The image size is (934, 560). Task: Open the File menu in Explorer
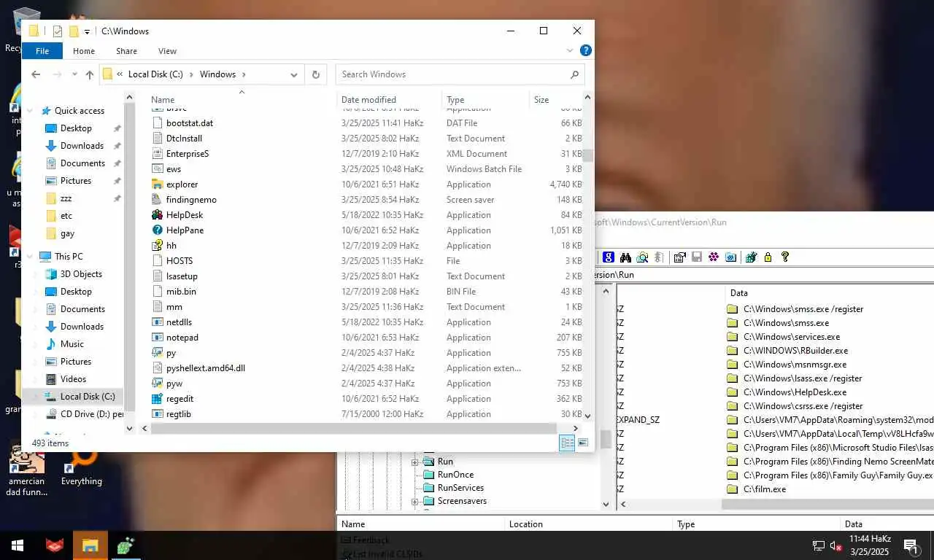(42, 51)
